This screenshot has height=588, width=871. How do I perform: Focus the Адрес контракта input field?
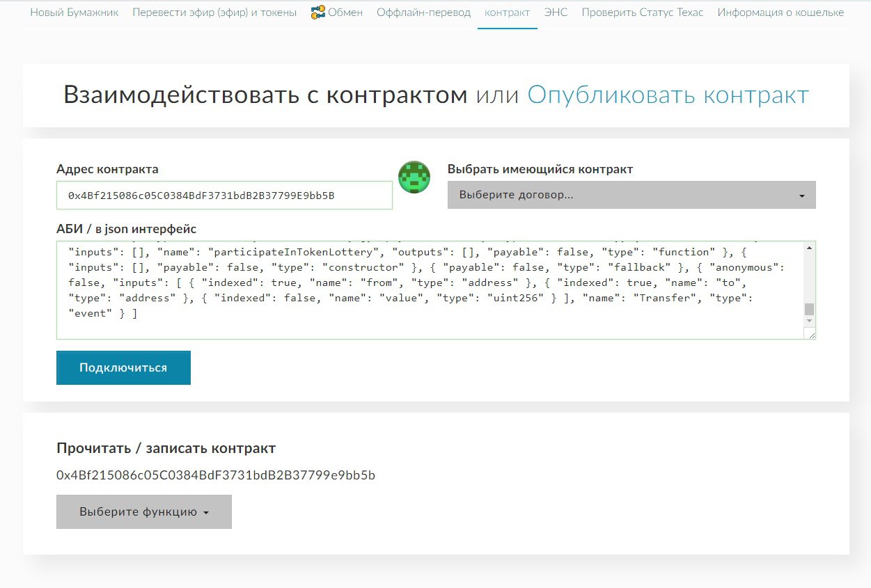[x=224, y=196]
